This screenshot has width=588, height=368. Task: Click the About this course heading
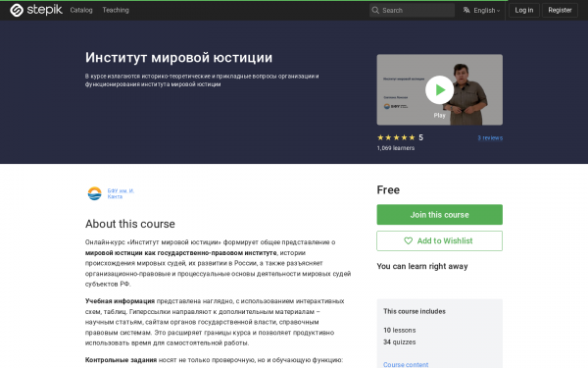pos(129,224)
